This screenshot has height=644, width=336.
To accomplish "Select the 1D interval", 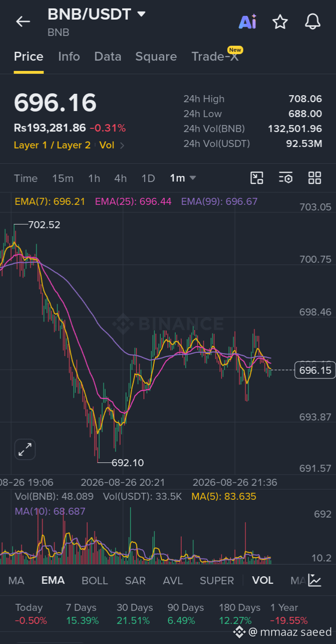I will (x=148, y=178).
